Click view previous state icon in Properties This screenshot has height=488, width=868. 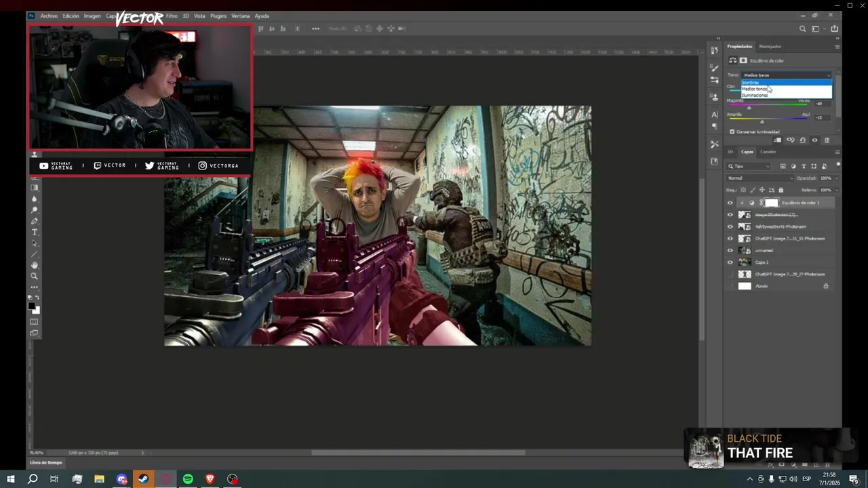click(x=790, y=140)
